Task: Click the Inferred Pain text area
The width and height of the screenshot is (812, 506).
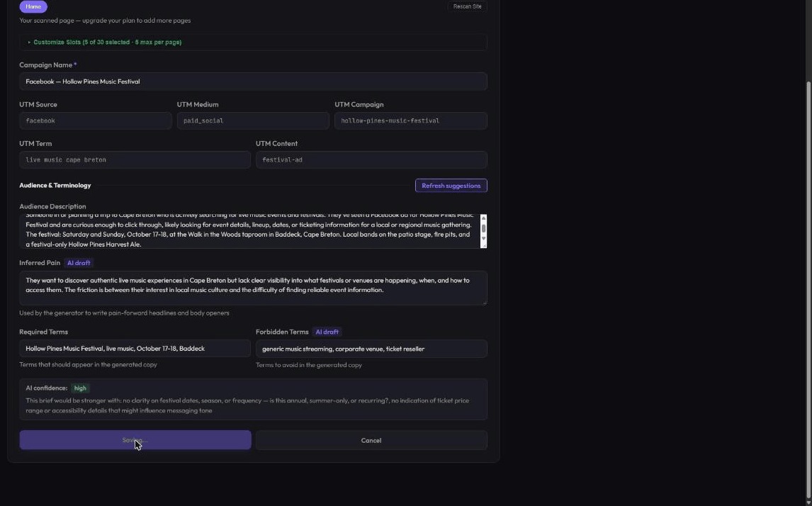Action: coord(253,288)
